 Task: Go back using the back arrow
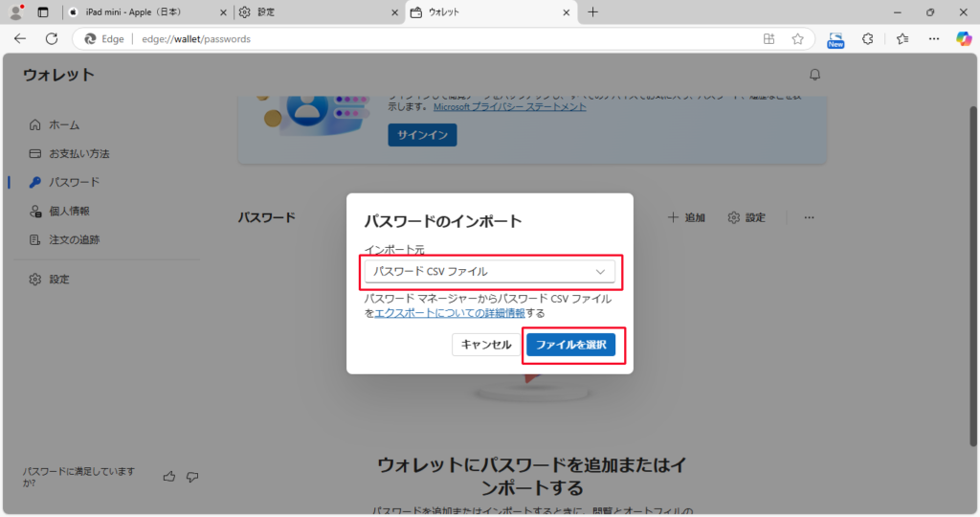(x=20, y=39)
